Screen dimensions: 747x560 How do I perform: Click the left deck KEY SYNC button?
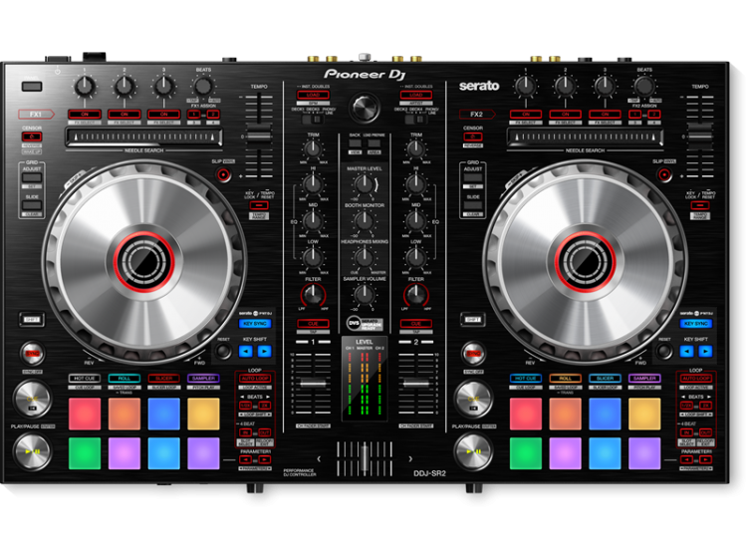click(x=255, y=324)
